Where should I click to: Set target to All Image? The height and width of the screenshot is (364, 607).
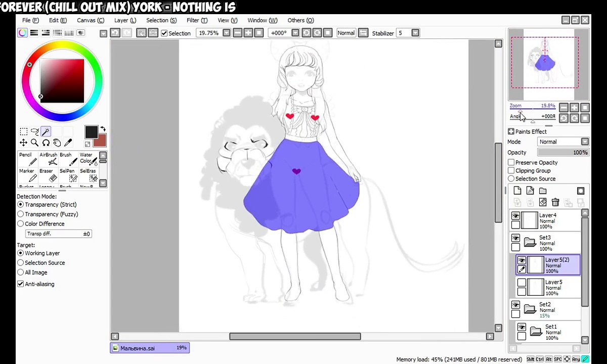click(21, 272)
